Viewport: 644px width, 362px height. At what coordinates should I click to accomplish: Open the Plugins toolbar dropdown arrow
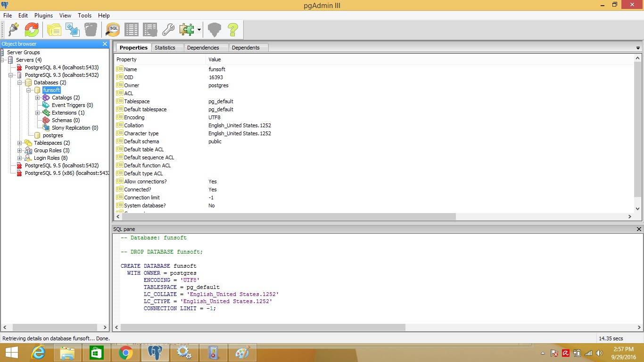tap(199, 30)
